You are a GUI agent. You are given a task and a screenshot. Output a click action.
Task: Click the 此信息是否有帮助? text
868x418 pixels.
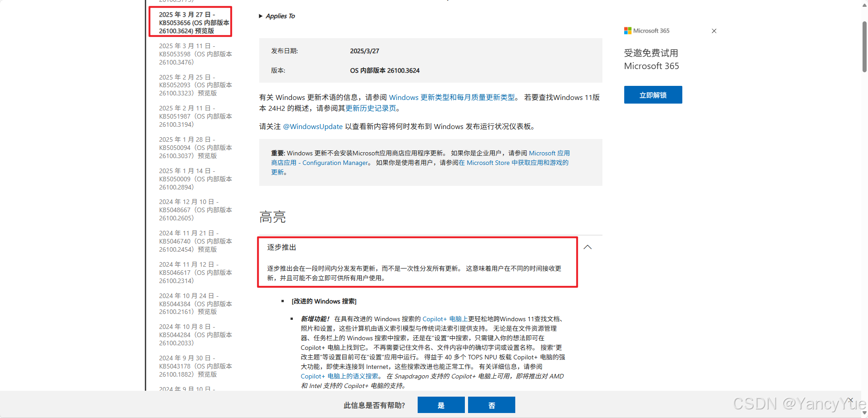click(374, 405)
